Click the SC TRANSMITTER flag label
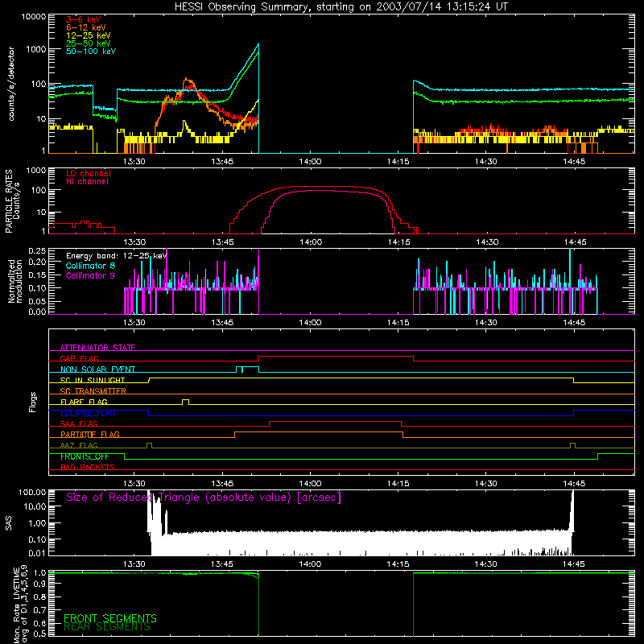Viewport: 644px width, 644px height. [93, 391]
